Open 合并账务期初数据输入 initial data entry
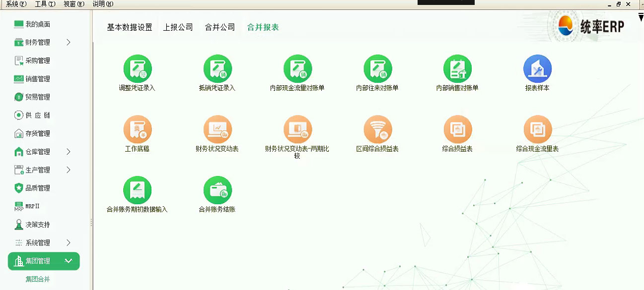644x290 pixels. [138, 189]
